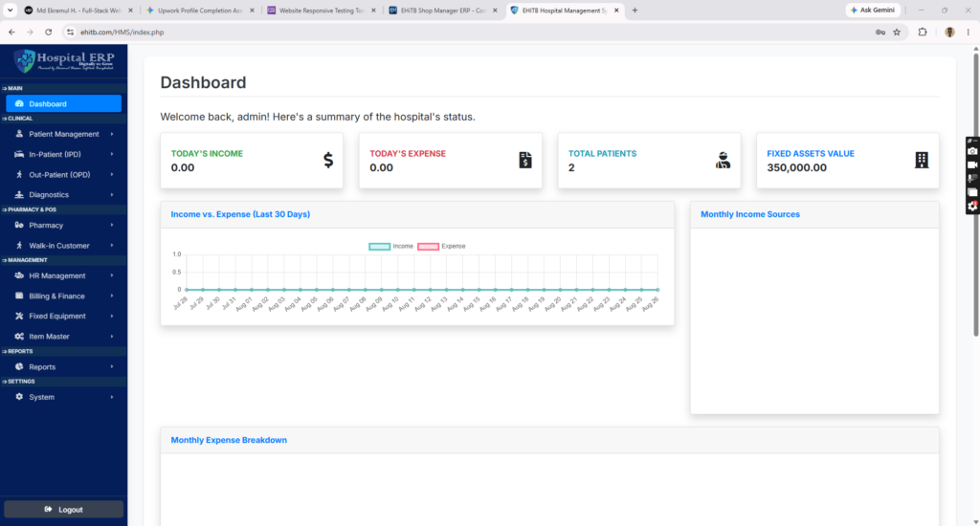The width and height of the screenshot is (980, 526).
Task: Click the patient icon on Total Patients card
Action: coord(724,161)
